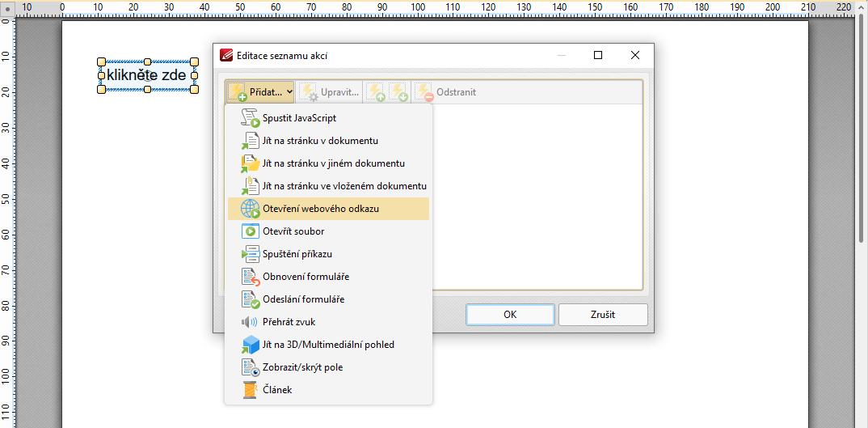The height and width of the screenshot is (428, 868).
Task: Click the folder icon for jiném dokumentu
Action: point(251,163)
